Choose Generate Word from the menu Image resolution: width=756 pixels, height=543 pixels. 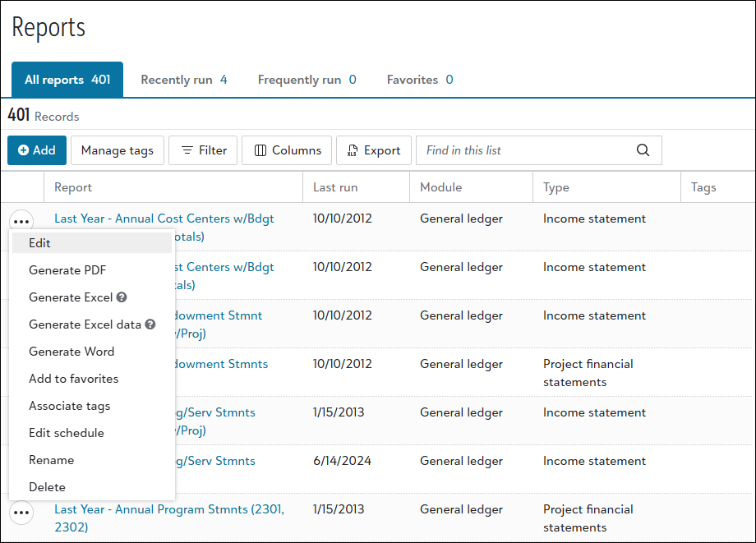(70, 352)
